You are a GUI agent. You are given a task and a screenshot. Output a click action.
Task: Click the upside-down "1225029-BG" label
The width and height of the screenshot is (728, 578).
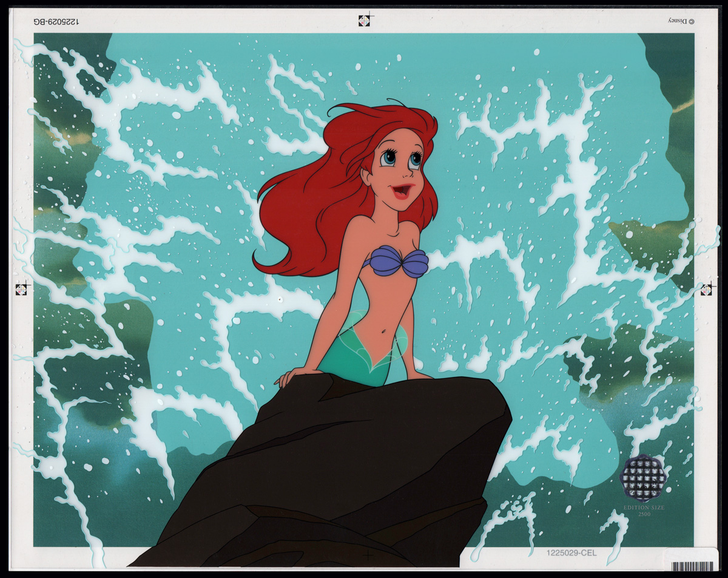click(56, 22)
